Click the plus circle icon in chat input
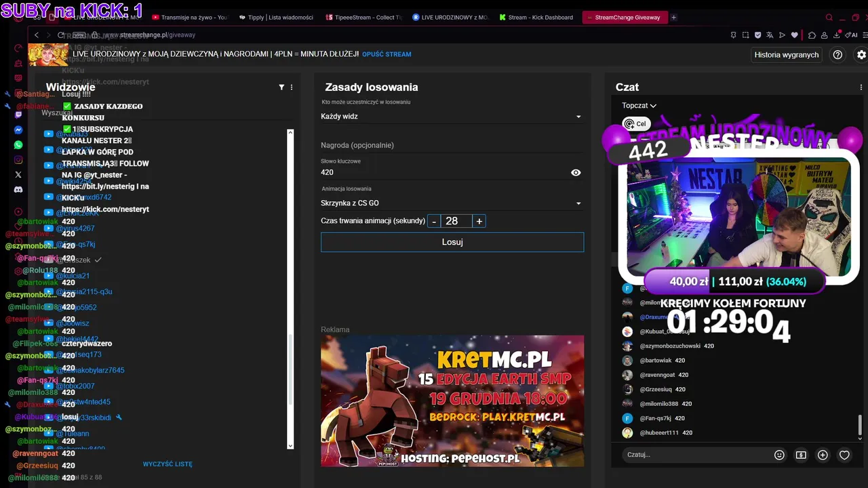The image size is (868, 488). tap(823, 455)
